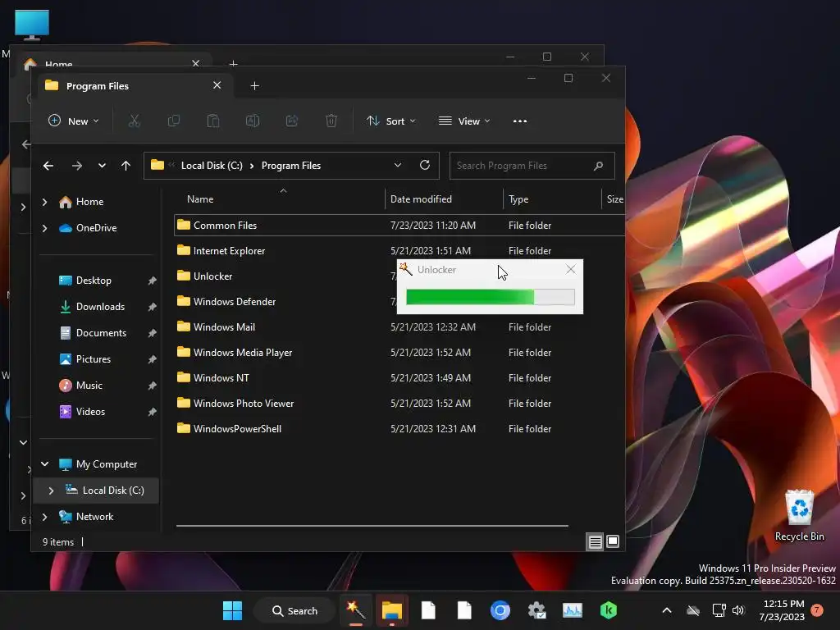The width and height of the screenshot is (840, 630).
Task: Open Recycle Bin on the desktop
Action: (x=799, y=515)
